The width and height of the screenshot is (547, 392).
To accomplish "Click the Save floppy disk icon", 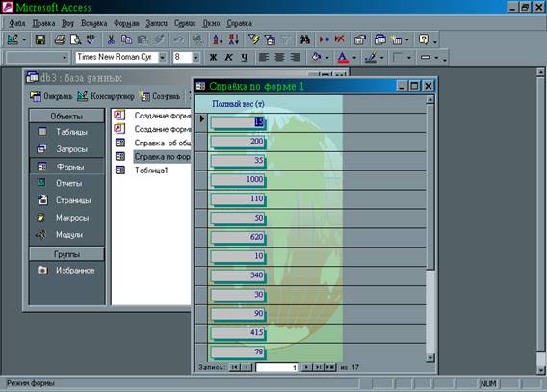I will (x=40, y=39).
